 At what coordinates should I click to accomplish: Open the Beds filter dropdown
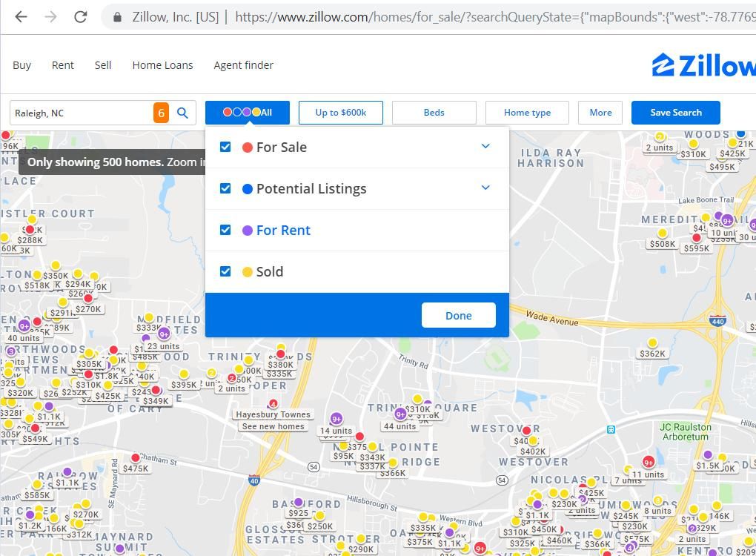point(434,113)
